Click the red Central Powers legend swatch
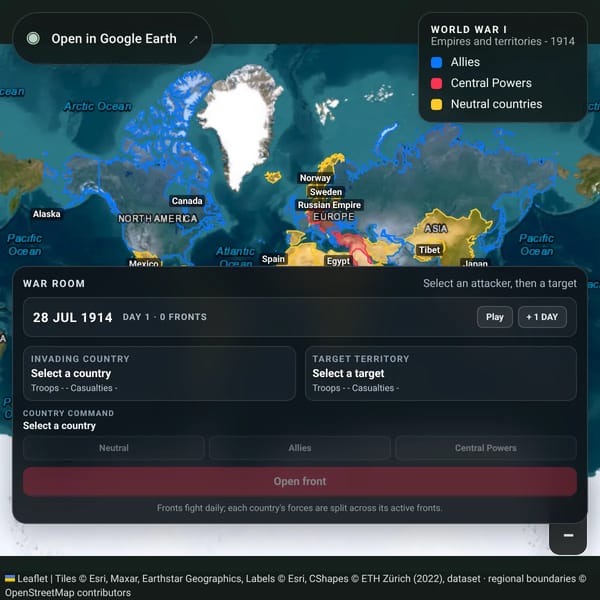 (437, 83)
